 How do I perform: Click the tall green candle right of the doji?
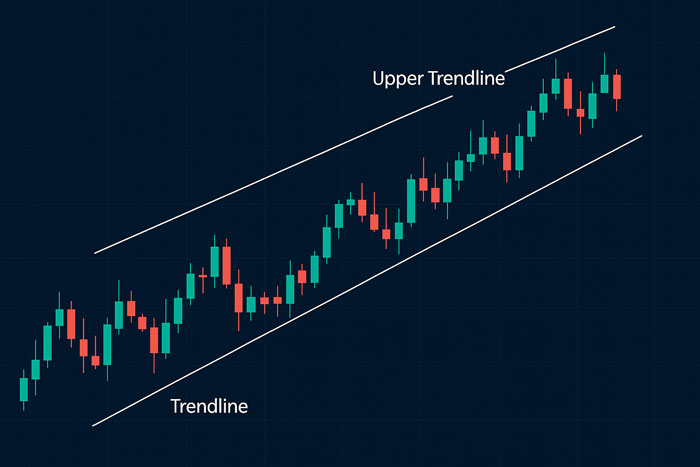[x=215, y=262]
